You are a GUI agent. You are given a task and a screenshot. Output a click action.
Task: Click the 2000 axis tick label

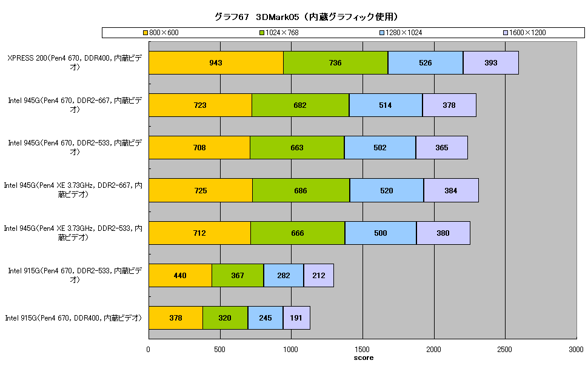433,350
